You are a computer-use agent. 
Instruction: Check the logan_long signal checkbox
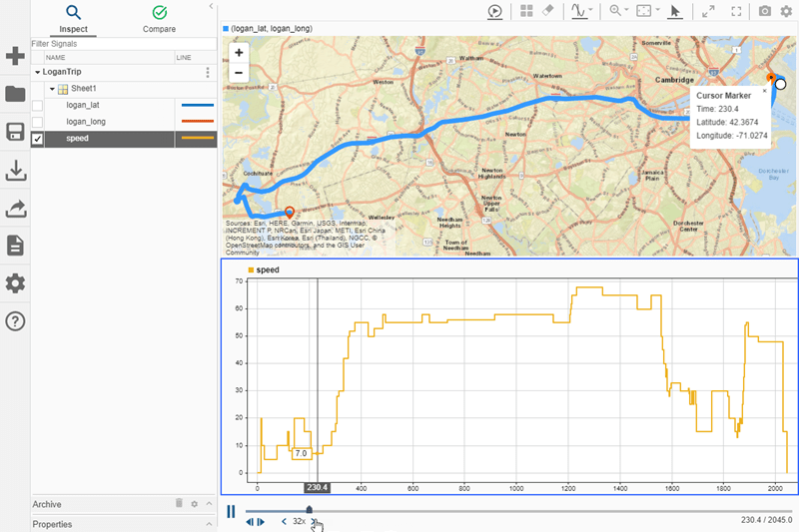(x=37, y=122)
